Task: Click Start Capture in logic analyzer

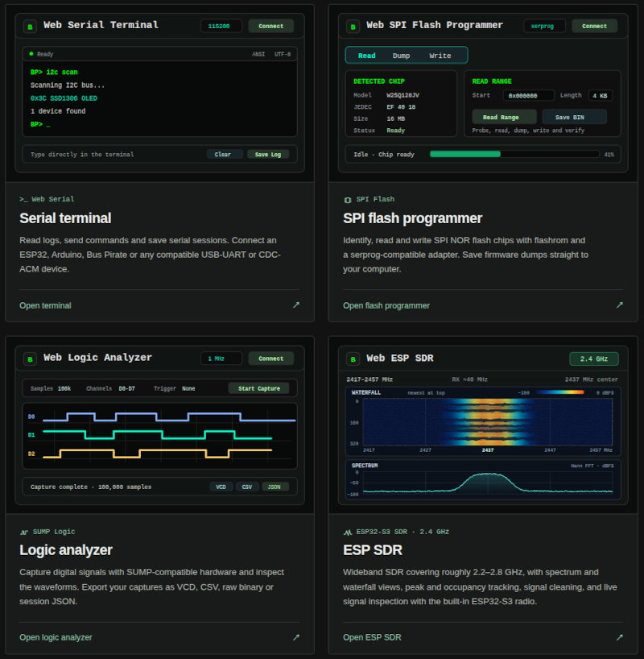Action: 259,388
